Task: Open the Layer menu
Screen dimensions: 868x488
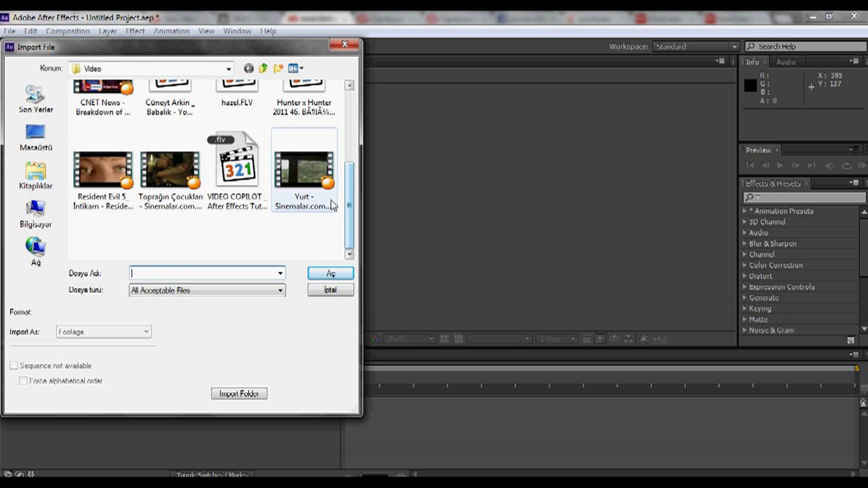Action: [x=108, y=31]
